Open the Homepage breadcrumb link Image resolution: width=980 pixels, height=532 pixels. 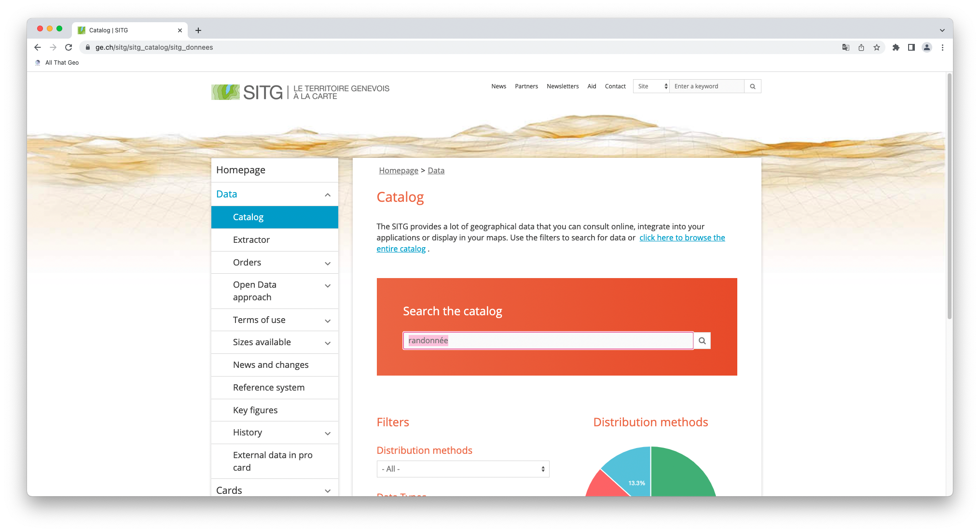pos(399,170)
